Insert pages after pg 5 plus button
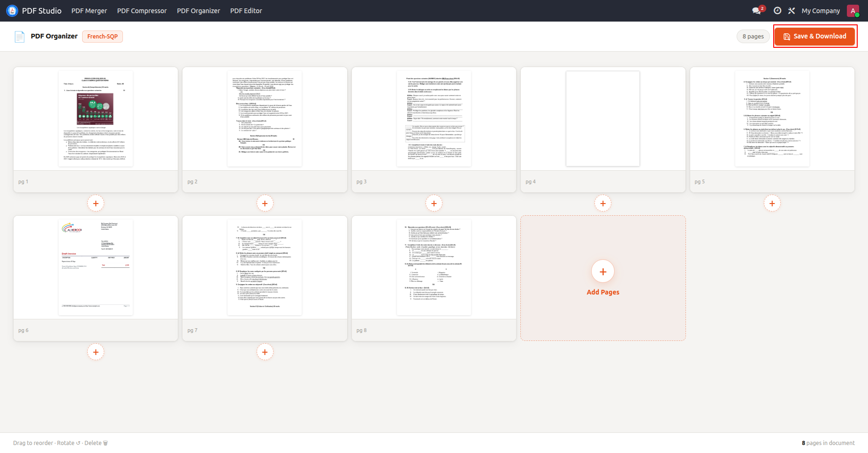The height and width of the screenshot is (453, 868). point(772,203)
